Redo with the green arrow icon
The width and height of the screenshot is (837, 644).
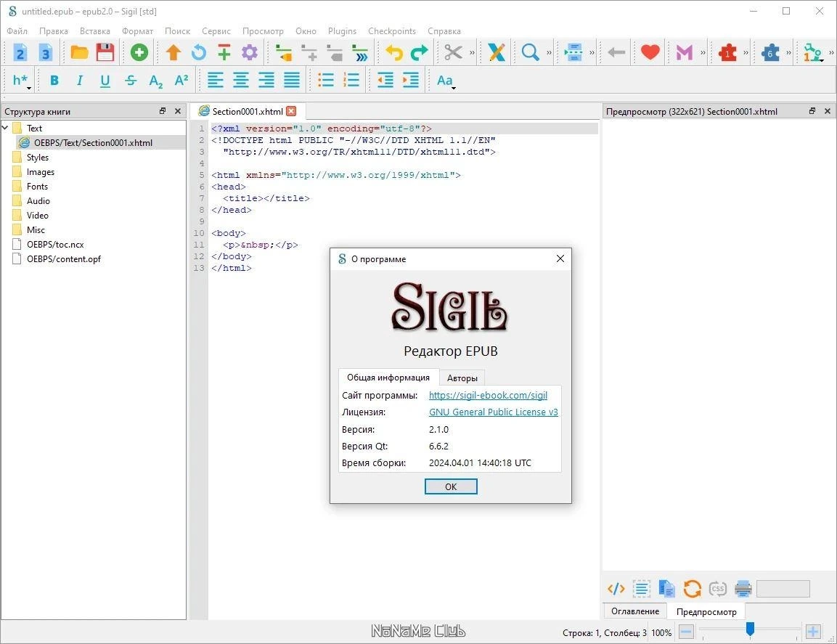coord(419,52)
